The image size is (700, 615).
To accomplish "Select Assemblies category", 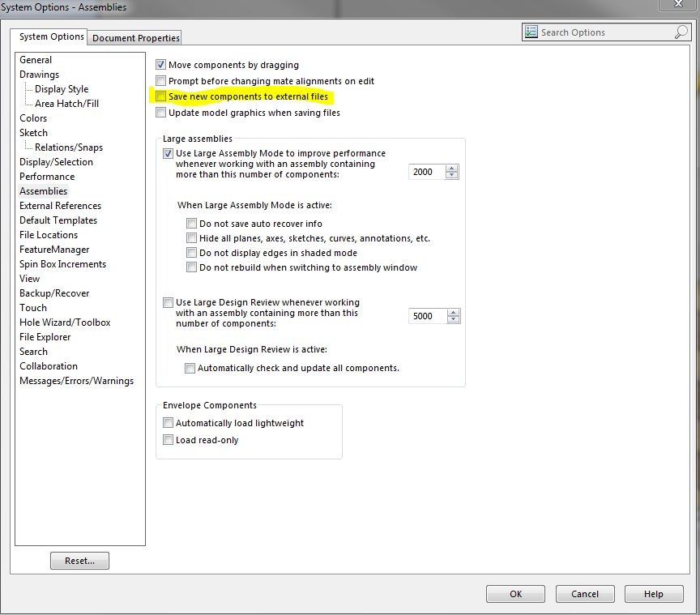I will pyautogui.click(x=43, y=191).
